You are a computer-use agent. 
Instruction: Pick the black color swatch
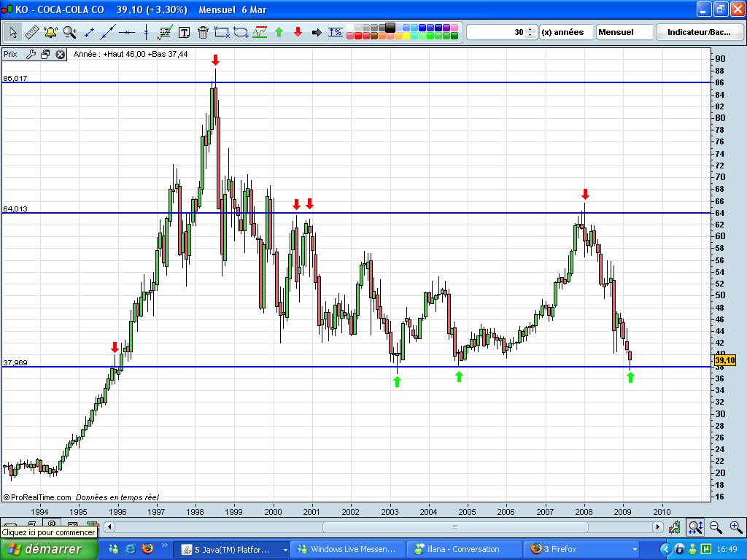click(390, 28)
